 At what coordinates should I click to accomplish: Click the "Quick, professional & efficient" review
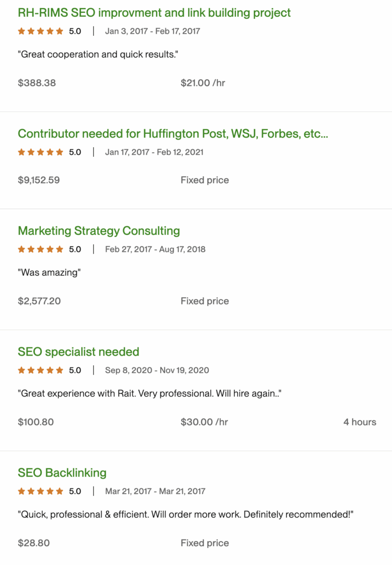(x=185, y=515)
